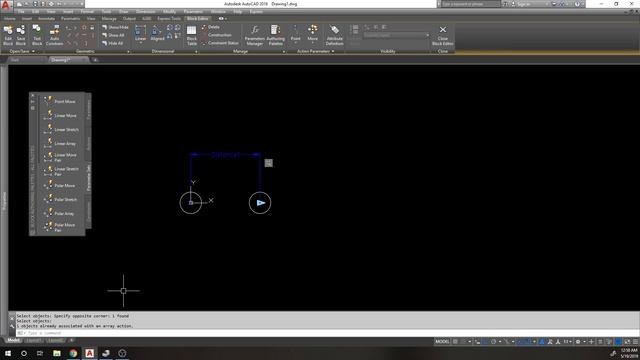Open the Move action dropdown arrow

(313, 43)
